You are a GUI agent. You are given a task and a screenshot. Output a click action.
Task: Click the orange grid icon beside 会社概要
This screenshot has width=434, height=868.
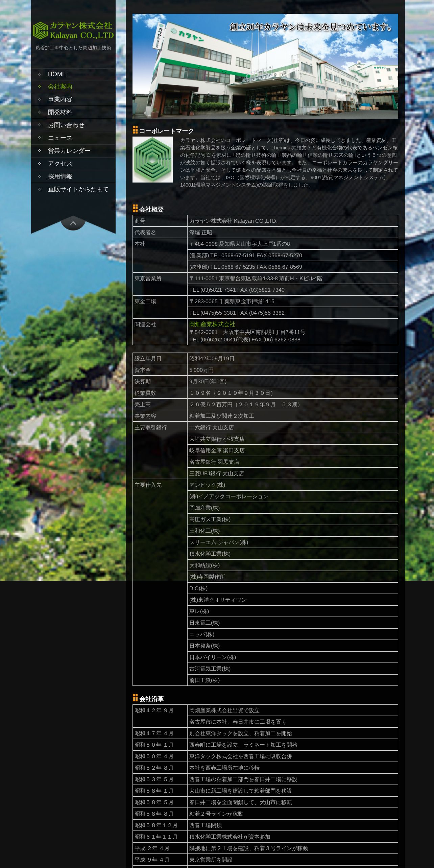click(135, 208)
